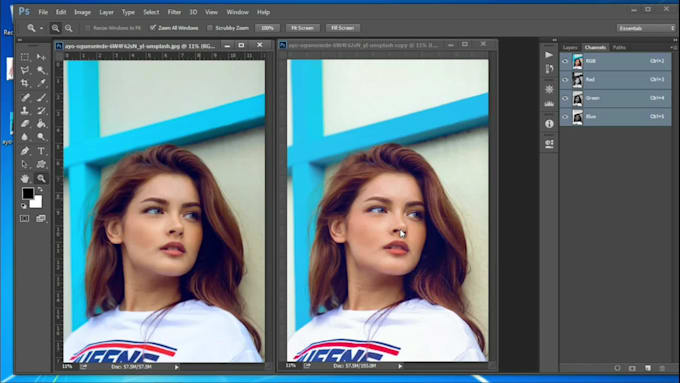Select the Eraser tool
680x383 pixels.
[25, 124]
